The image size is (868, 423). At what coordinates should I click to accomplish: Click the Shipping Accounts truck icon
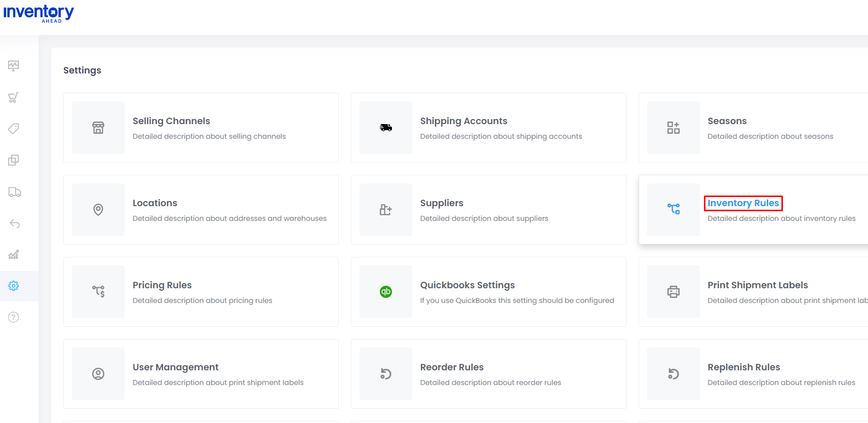(x=386, y=128)
